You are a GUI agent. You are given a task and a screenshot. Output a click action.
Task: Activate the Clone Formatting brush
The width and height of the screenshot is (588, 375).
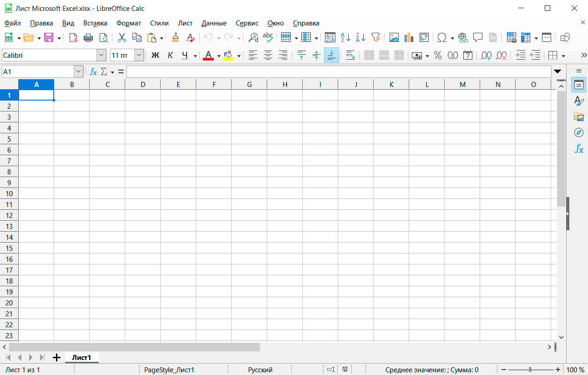coord(175,38)
